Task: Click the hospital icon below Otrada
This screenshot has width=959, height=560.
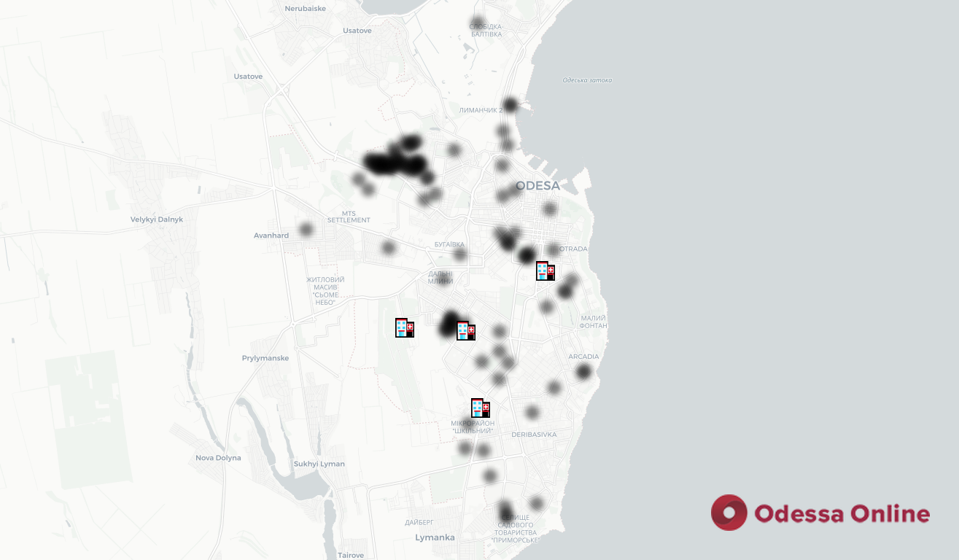Action: point(545,271)
